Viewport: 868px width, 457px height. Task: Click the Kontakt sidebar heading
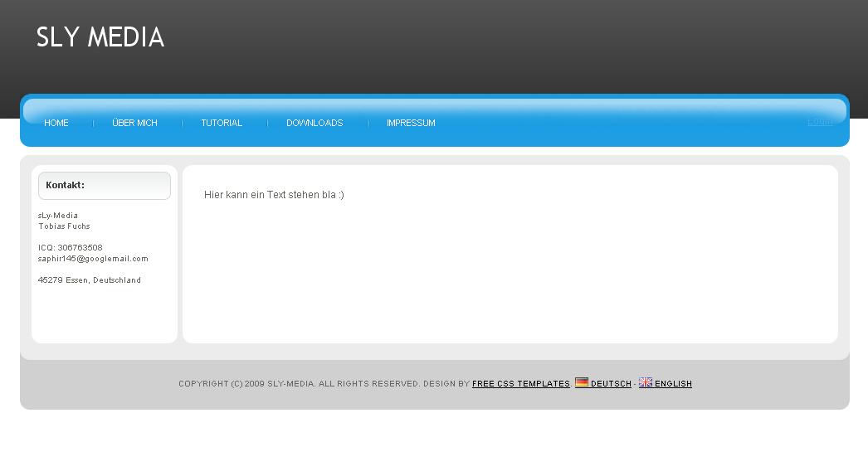[66, 185]
